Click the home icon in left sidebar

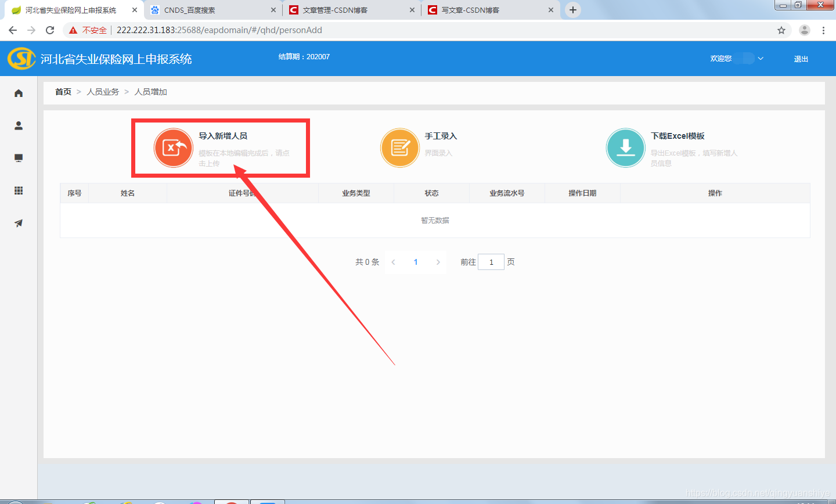19,93
